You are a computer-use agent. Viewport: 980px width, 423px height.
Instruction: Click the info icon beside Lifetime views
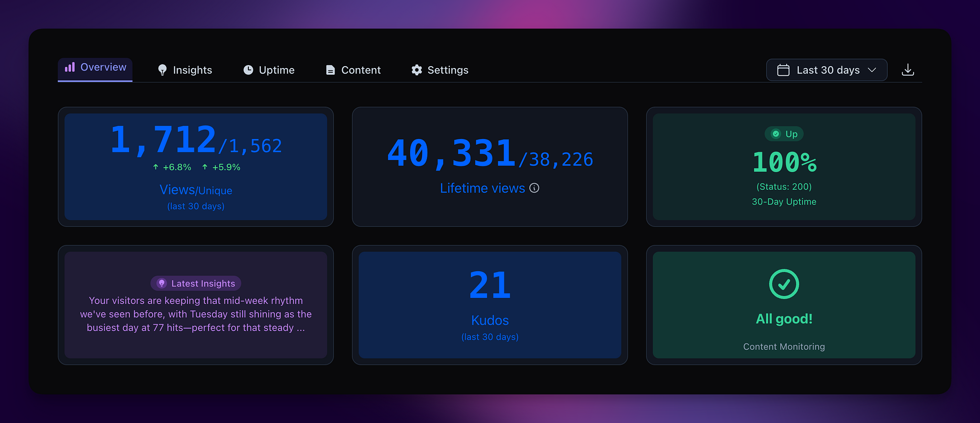pos(534,188)
